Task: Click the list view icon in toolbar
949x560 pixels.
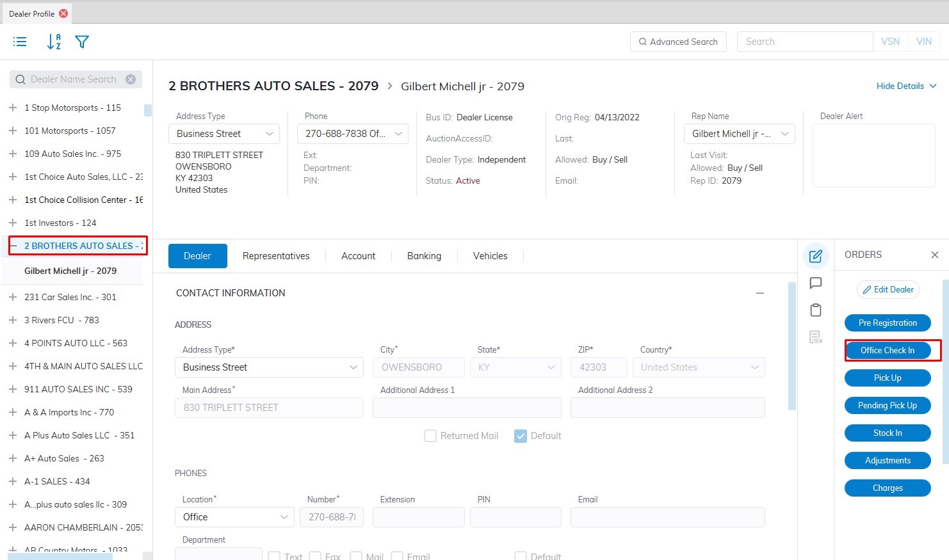Action: [x=20, y=42]
